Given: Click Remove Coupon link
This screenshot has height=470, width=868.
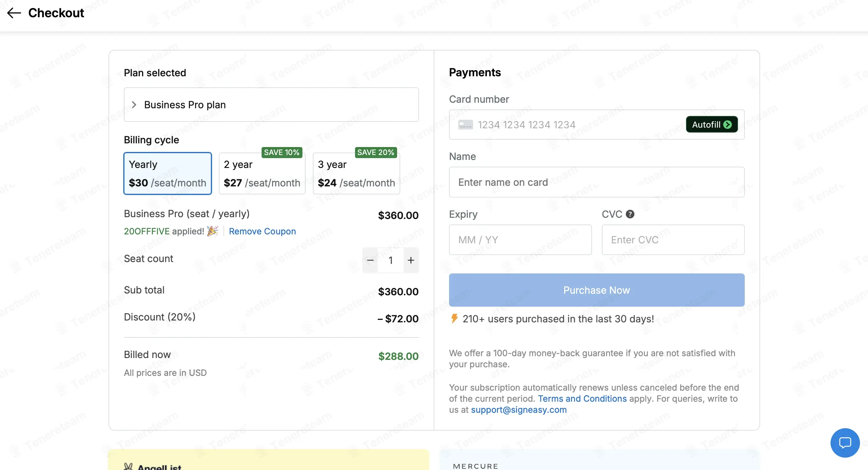Looking at the screenshot, I should (262, 231).
